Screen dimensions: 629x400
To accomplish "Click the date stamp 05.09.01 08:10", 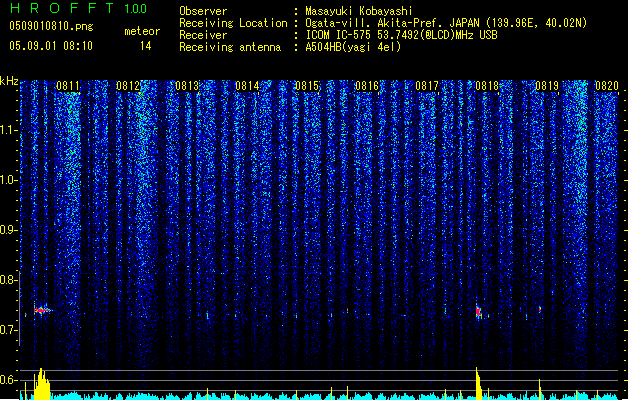I will tap(51, 46).
